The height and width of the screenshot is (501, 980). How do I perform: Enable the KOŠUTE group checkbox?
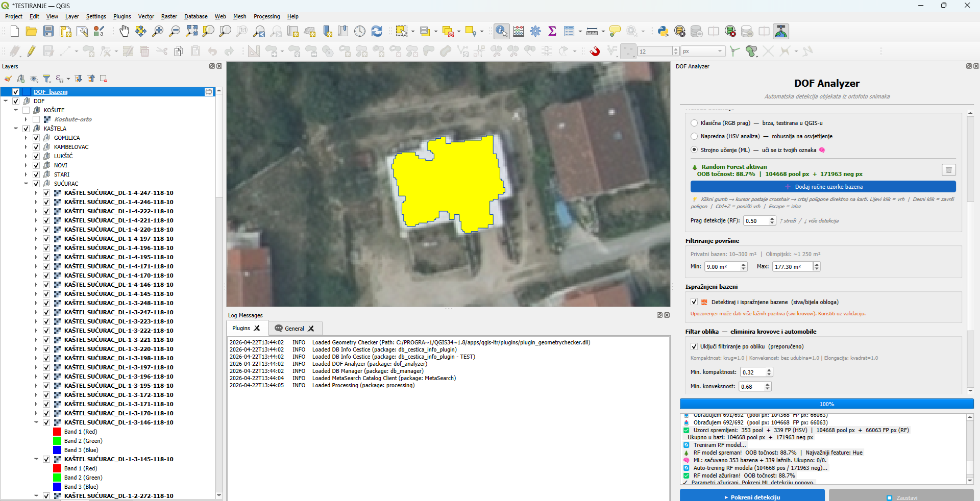click(26, 110)
